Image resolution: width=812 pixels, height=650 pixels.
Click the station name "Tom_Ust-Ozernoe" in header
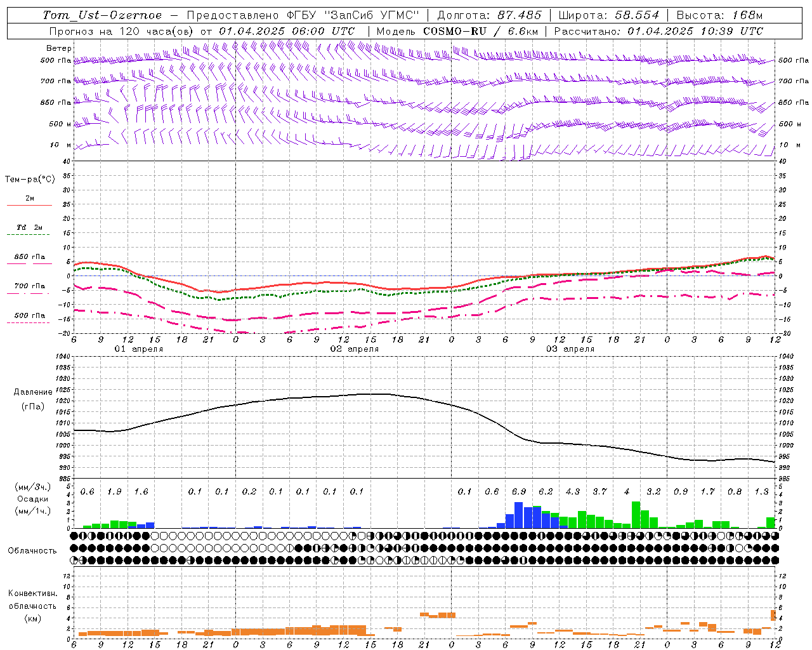(x=103, y=15)
